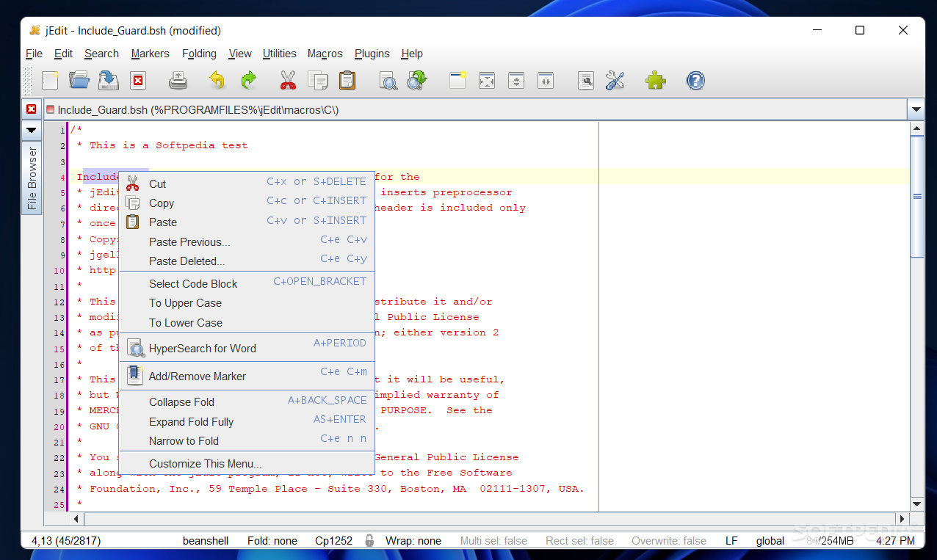Click the horizontal scrollbar right arrow

pos(902,519)
